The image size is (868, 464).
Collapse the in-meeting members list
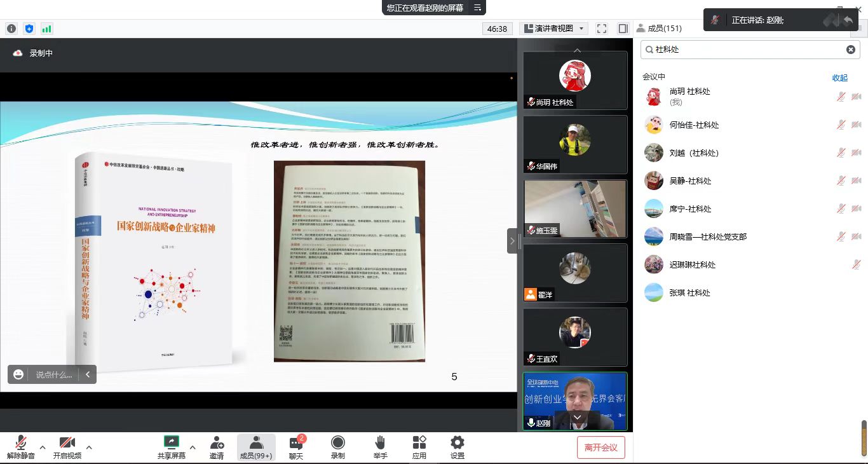839,78
